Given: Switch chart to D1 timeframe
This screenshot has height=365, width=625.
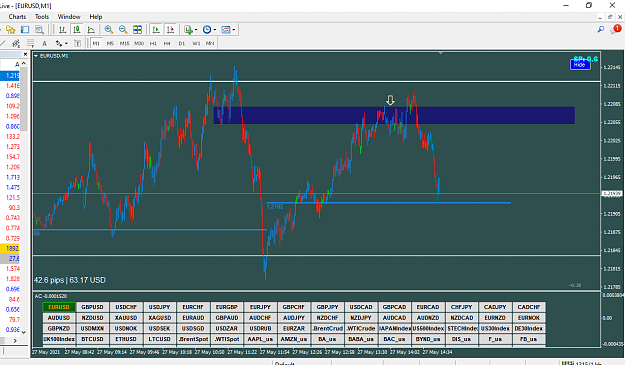Looking at the screenshot, I should 182,43.
